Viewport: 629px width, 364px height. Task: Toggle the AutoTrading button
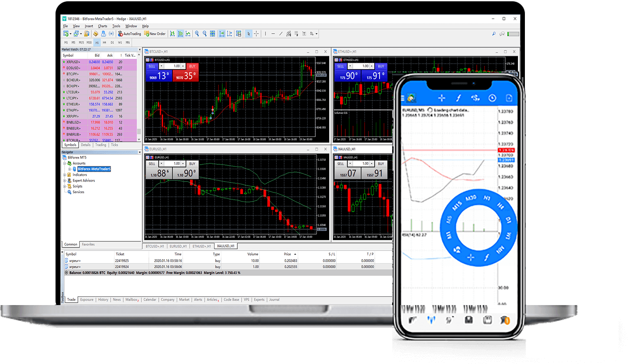(x=129, y=33)
